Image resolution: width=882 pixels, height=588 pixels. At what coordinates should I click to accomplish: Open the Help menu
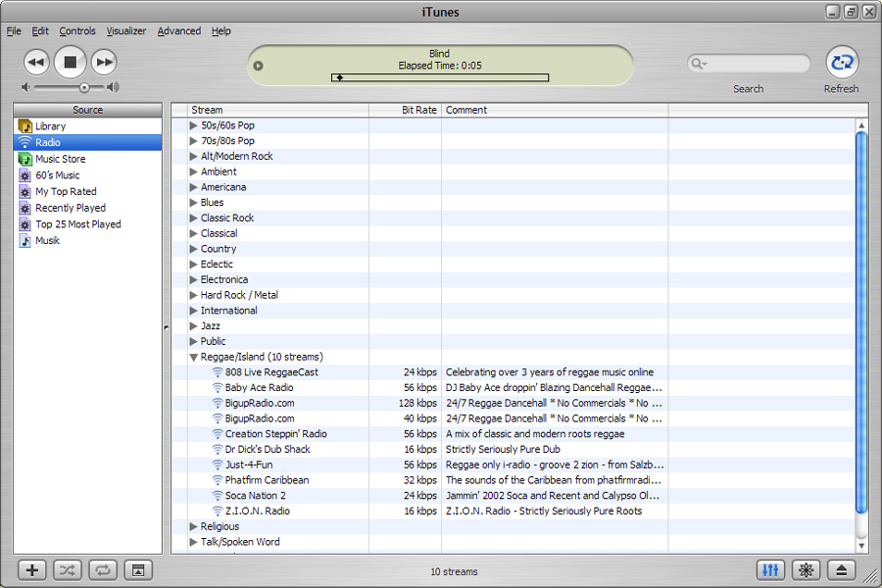(221, 31)
